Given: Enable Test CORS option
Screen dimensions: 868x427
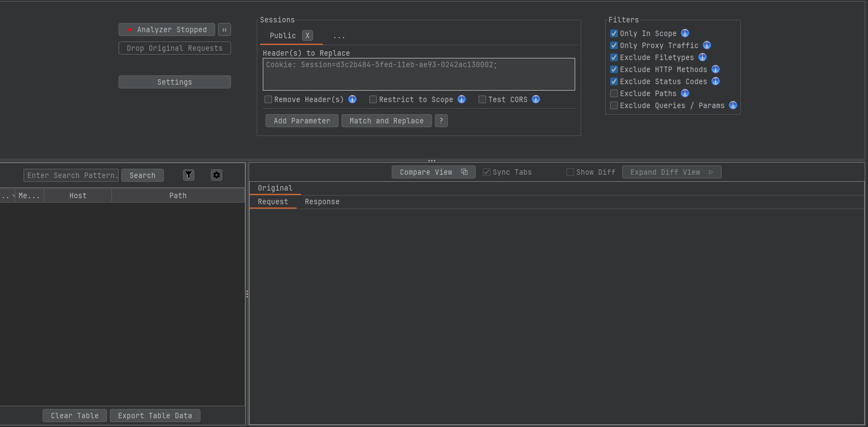Looking at the screenshot, I should click(x=482, y=99).
